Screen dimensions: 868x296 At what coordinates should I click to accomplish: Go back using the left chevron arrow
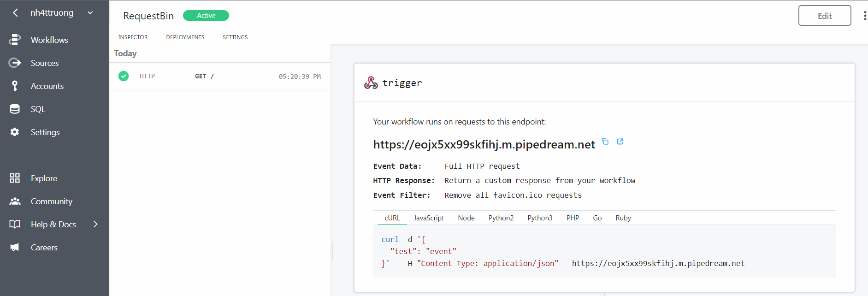[15, 13]
